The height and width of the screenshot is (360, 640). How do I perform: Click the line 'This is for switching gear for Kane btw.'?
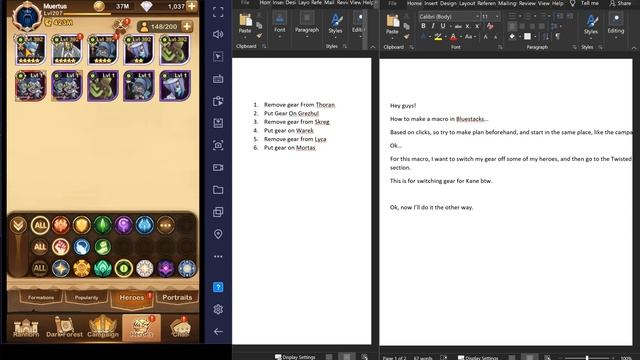point(441,181)
